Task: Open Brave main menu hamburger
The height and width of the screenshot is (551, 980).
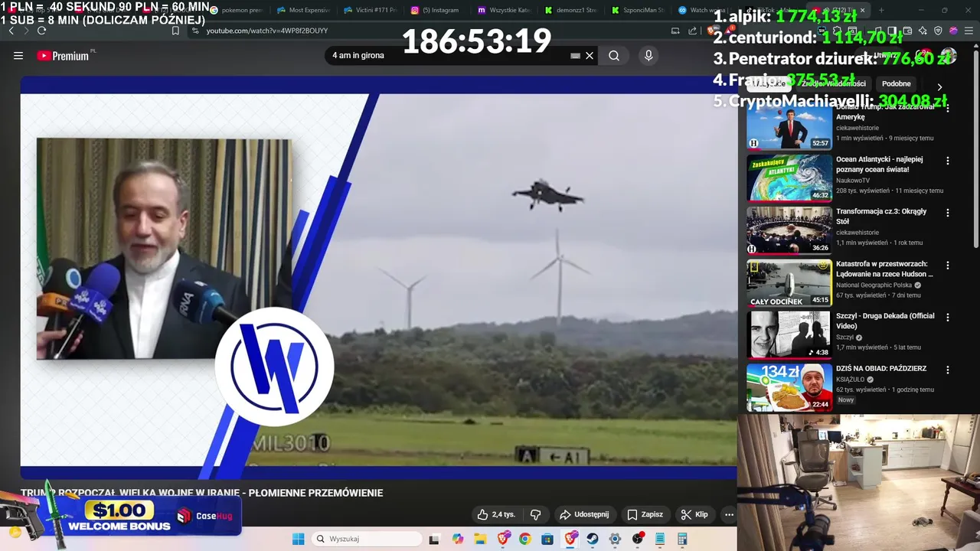Action: pyautogui.click(x=969, y=31)
